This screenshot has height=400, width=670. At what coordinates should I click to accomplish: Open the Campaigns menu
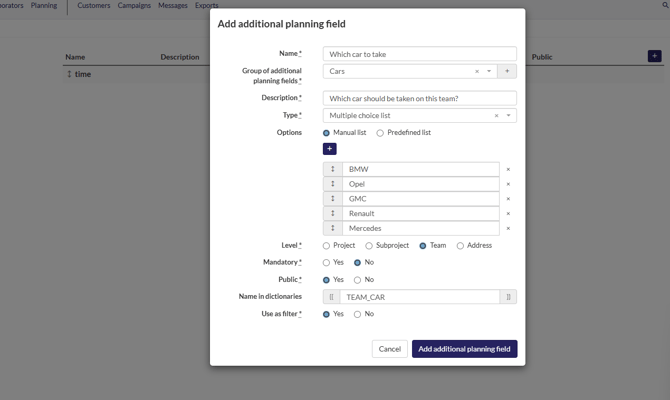tap(134, 6)
